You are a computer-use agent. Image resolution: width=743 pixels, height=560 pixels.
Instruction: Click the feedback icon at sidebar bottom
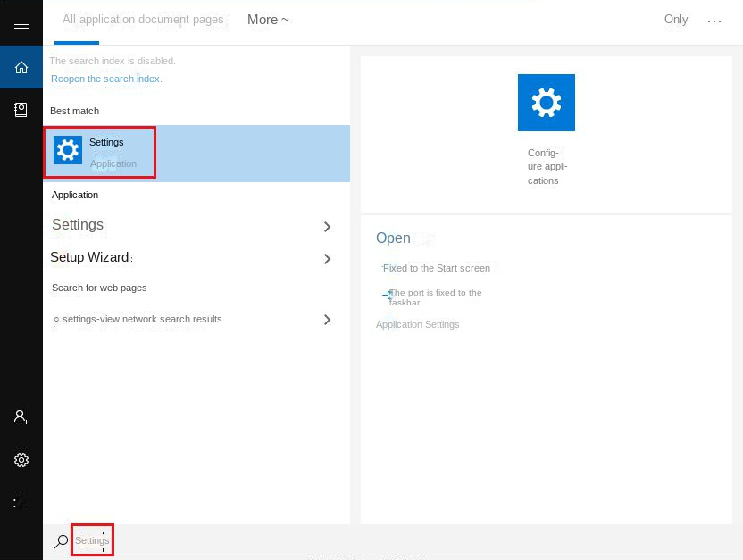click(x=21, y=501)
